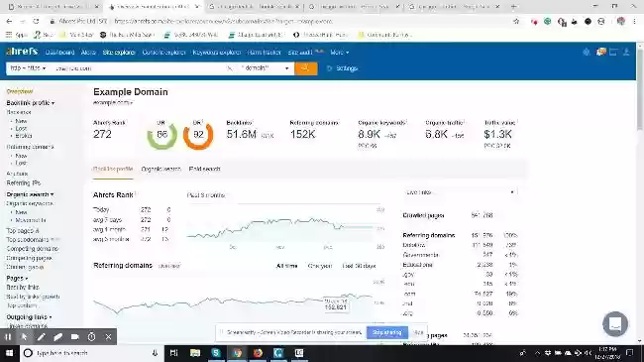Select All time range for referring domains
This screenshot has height=362, width=644.
point(286,266)
